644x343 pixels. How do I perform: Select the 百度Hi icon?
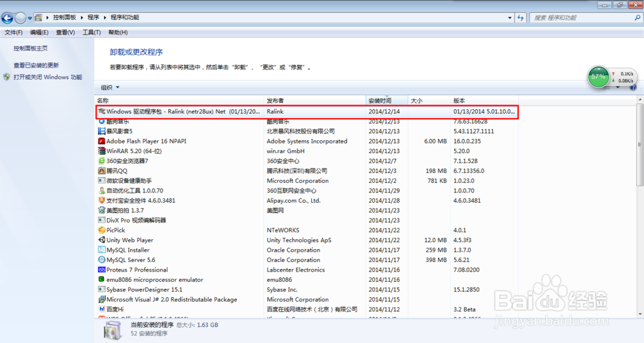point(102,310)
